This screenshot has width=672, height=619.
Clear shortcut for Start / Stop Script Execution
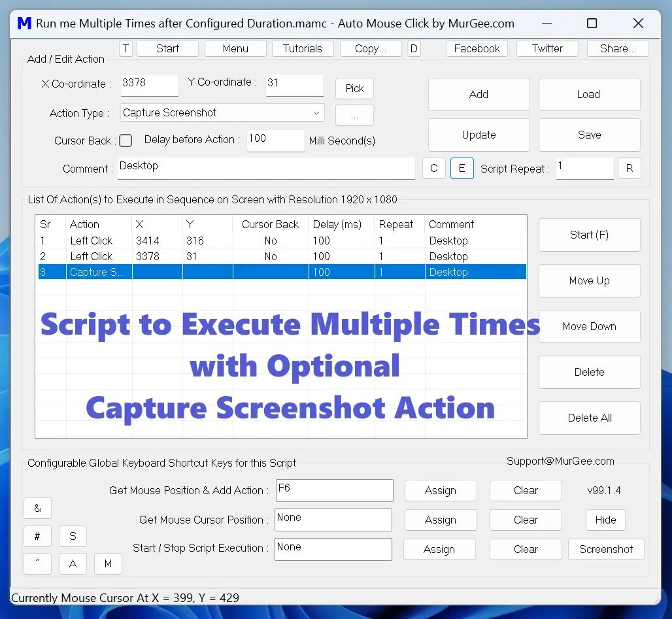pos(526,550)
